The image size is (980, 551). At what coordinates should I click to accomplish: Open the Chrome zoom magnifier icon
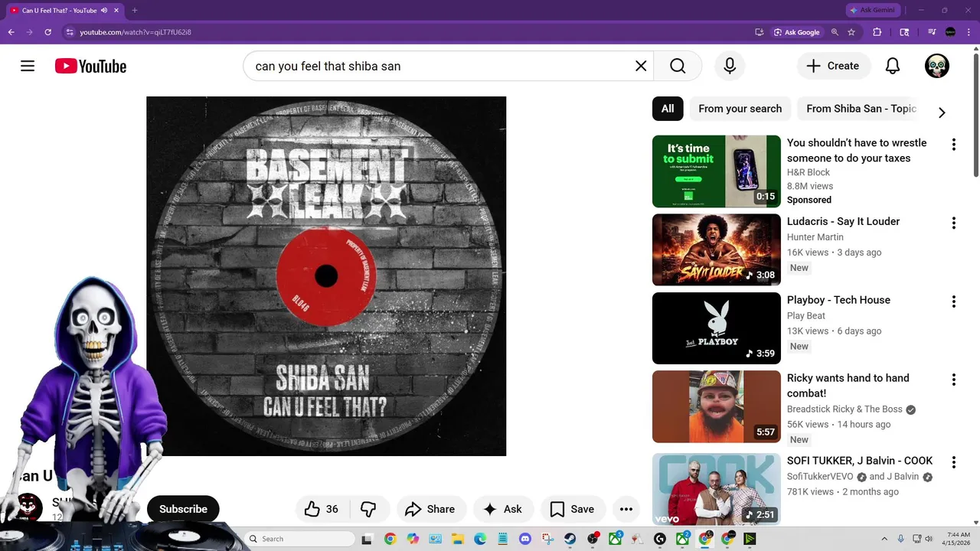(x=835, y=32)
